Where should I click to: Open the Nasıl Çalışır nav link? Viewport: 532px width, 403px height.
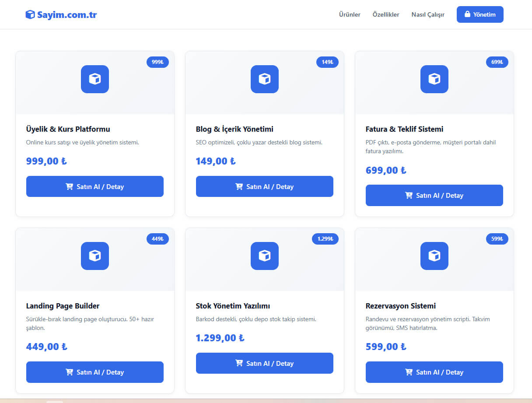pos(428,14)
